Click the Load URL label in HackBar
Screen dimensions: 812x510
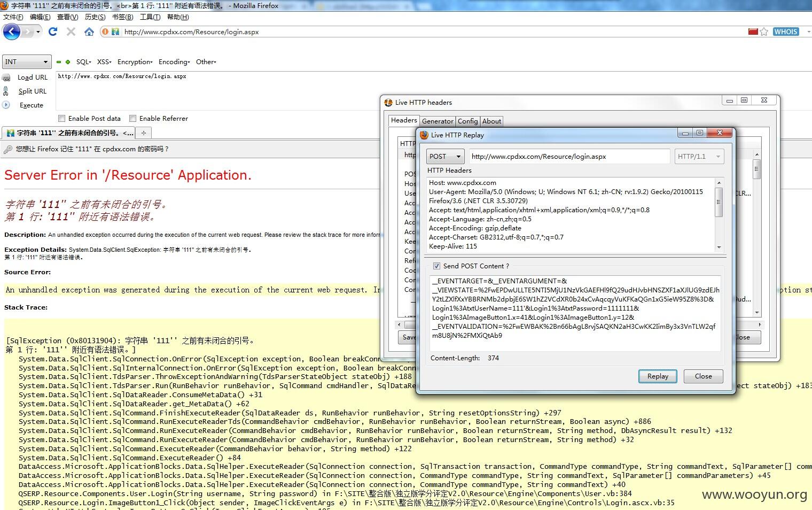tap(33, 78)
